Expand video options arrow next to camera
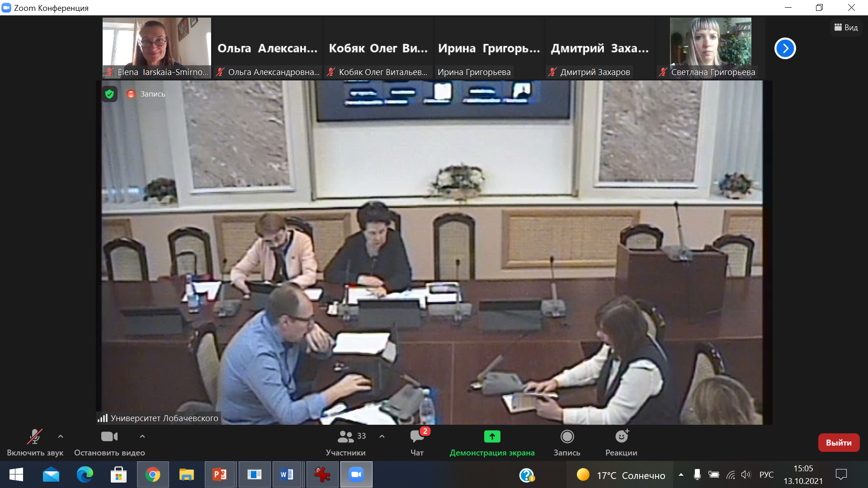Viewport: 868px width, 488px height. [142, 436]
